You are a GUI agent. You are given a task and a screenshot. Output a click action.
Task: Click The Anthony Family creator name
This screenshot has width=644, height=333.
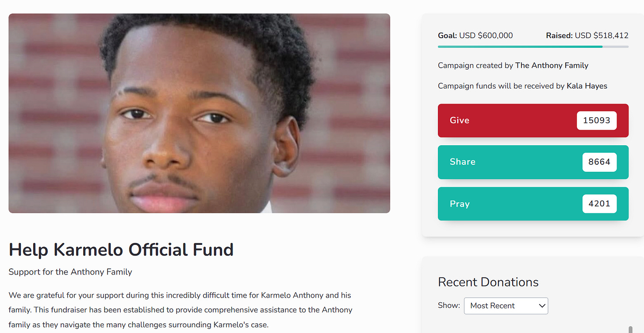click(552, 66)
